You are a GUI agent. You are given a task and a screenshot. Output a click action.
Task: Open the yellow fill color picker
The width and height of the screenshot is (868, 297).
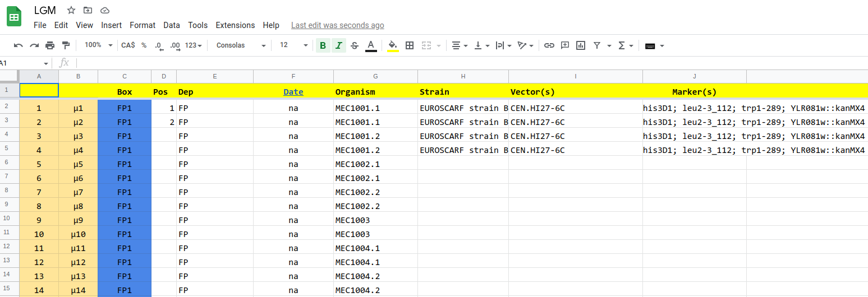(x=393, y=45)
